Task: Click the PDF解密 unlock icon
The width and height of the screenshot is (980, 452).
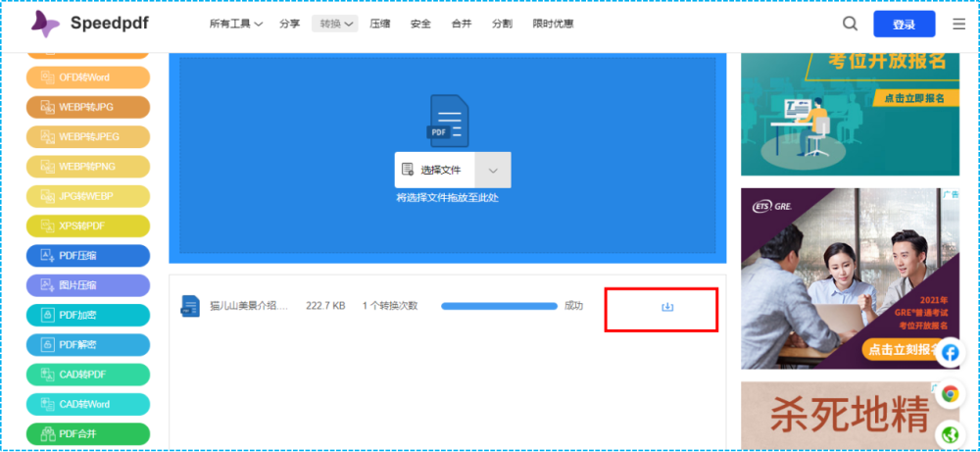Action: tap(47, 344)
